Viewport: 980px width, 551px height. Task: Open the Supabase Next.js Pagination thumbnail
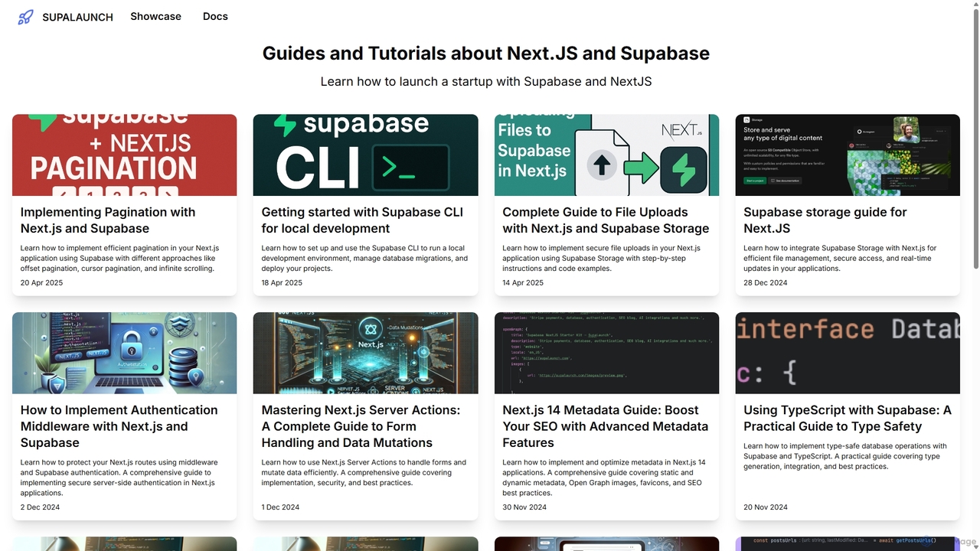point(125,155)
